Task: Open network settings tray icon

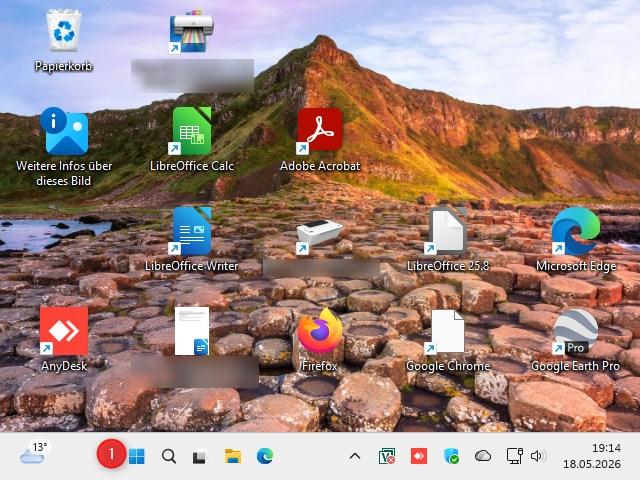Action: 514,456
